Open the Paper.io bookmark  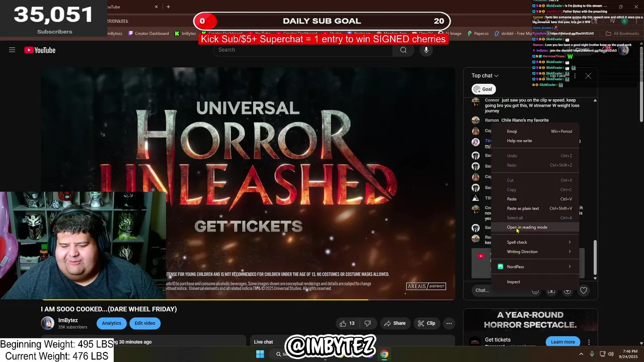[478, 34]
